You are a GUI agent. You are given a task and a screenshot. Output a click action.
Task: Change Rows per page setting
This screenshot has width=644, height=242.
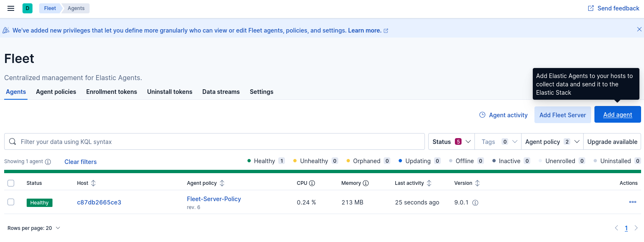(34, 228)
